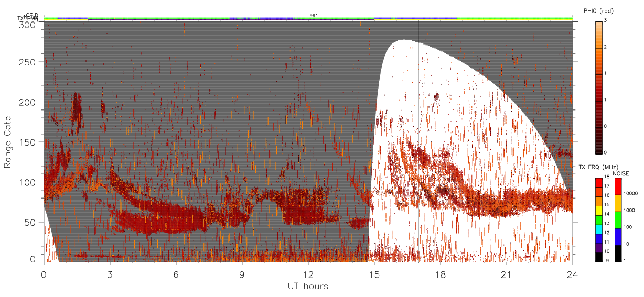
Task: Click the "UT hours" x-axis label
Action: [308, 286]
